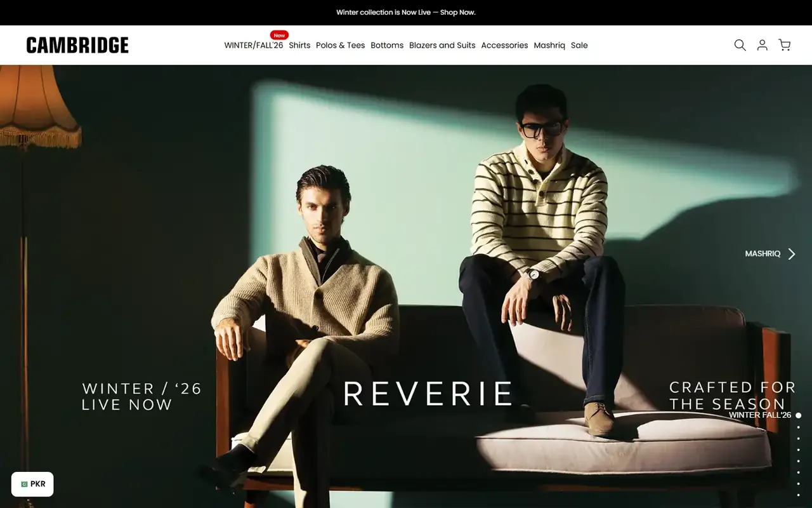
Task: Click the red New badge
Action: [x=279, y=36]
